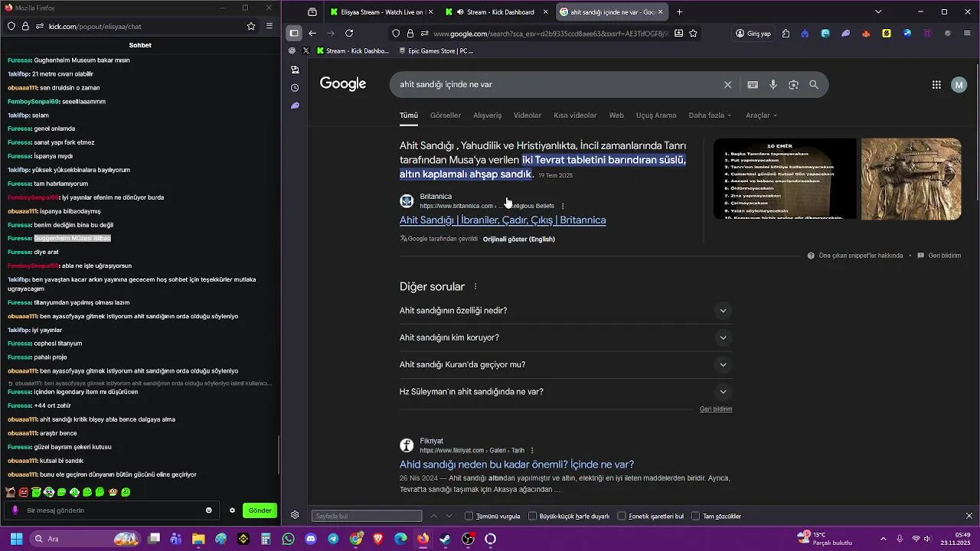980x551 pixels.
Task: Open Fikriyat Ahid sandığı article link
Action: coord(517,465)
